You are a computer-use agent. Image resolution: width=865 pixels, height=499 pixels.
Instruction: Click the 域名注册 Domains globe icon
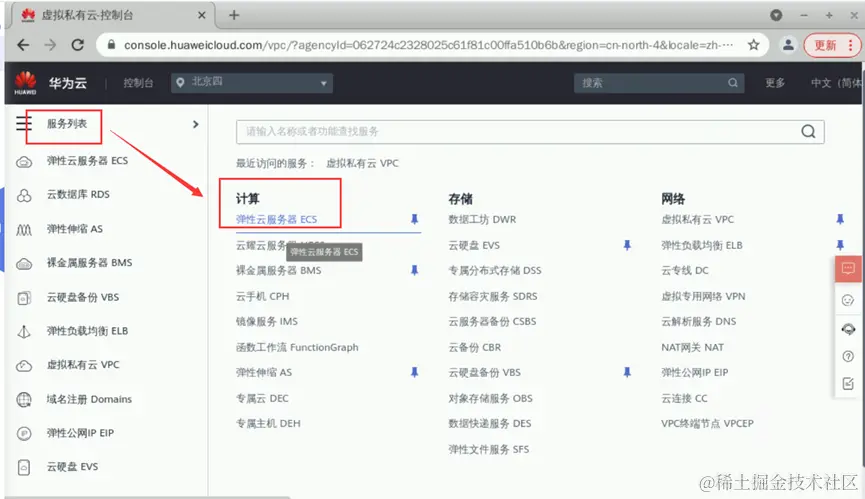[24, 399]
